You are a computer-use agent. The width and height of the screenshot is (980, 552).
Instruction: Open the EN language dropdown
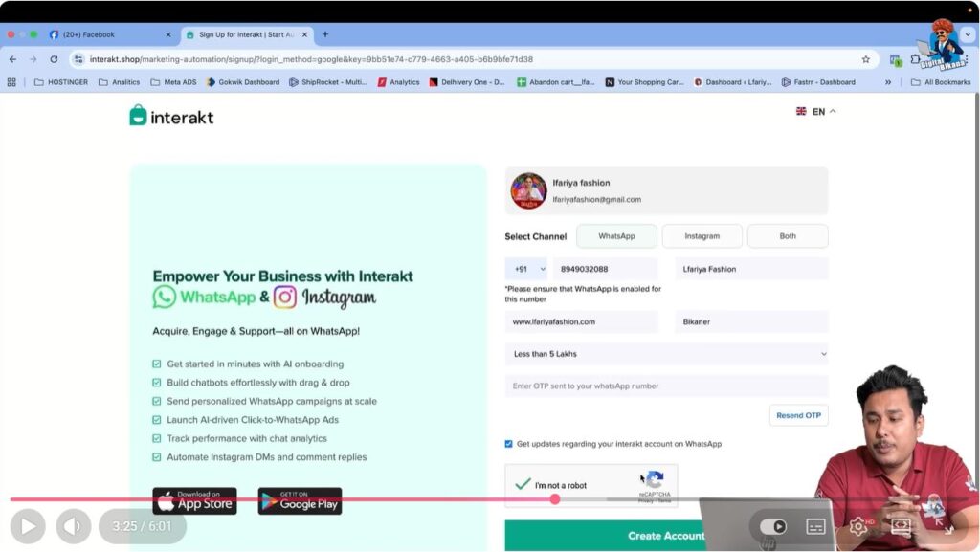coord(813,111)
